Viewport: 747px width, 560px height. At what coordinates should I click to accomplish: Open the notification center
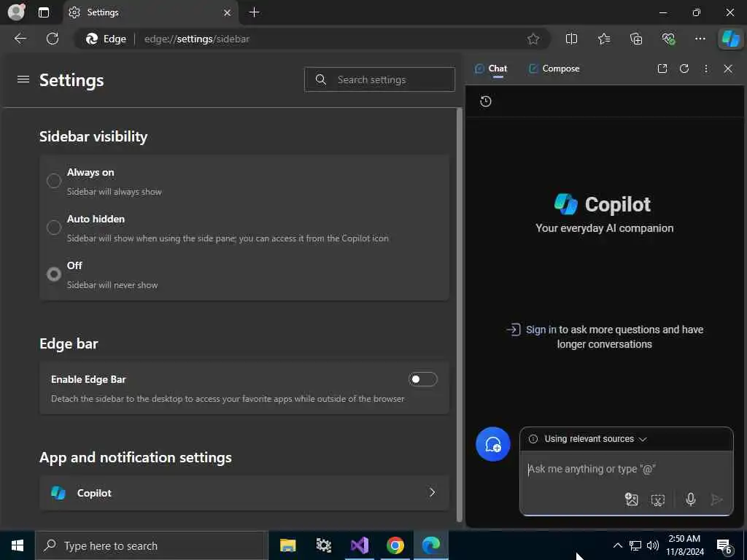tap(724, 545)
